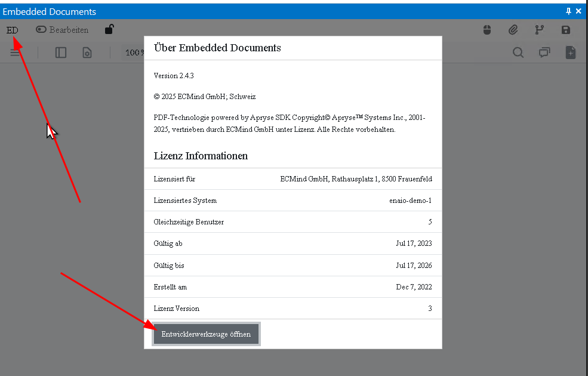
Task: Open the comments panel icon
Action: pos(544,53)
